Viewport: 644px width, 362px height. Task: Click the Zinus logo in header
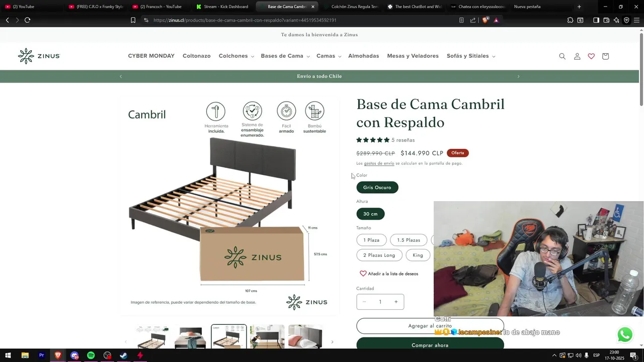[x=39, y=56]
